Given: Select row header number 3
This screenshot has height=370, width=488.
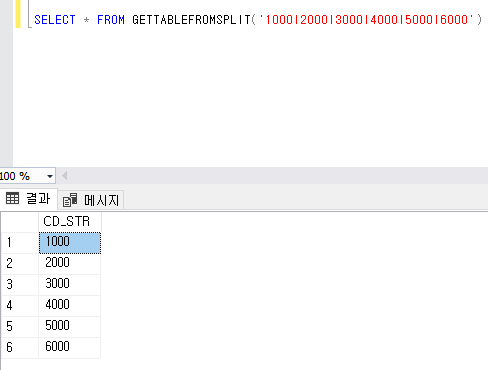Looking at the screenshot, I should 20,285.
